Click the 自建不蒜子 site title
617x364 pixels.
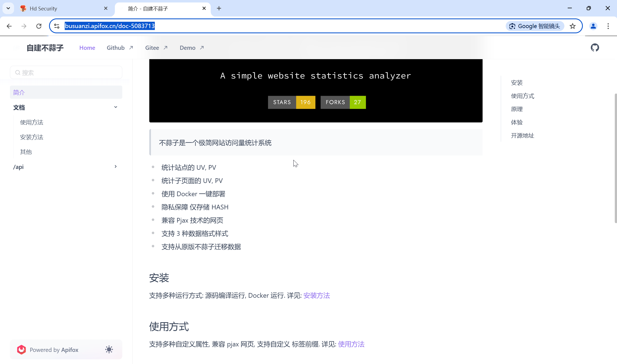pyautogui.click(x=45, y=48)
